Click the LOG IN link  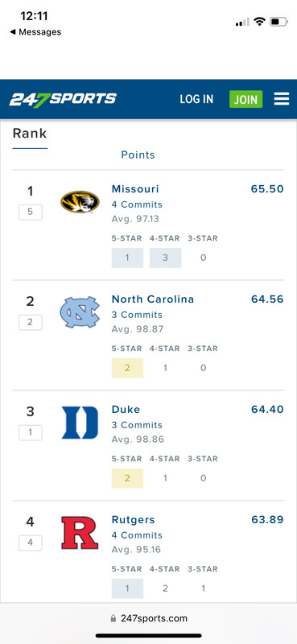coord(196,99)
